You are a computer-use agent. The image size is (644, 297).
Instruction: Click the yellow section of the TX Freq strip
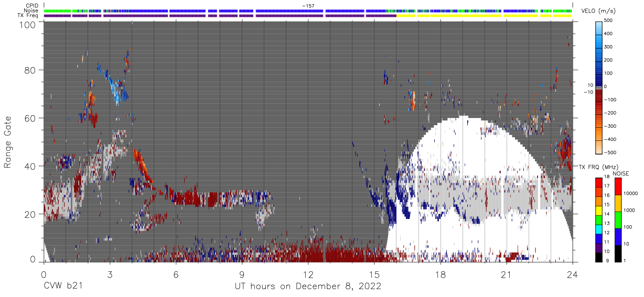coord(484,16)
